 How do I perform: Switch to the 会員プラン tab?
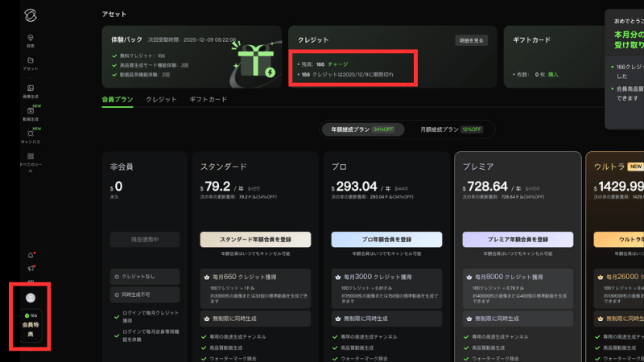(x=117, y=100)
